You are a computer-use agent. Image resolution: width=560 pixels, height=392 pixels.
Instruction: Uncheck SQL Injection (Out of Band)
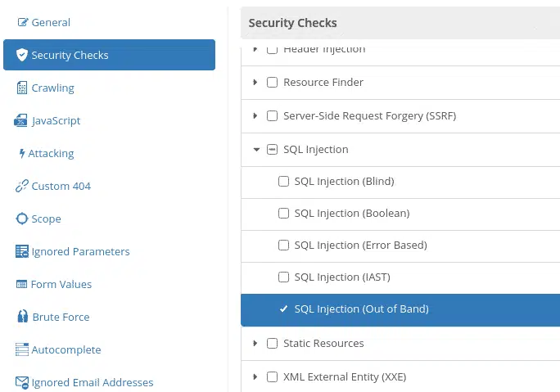[x=283, y=309]
